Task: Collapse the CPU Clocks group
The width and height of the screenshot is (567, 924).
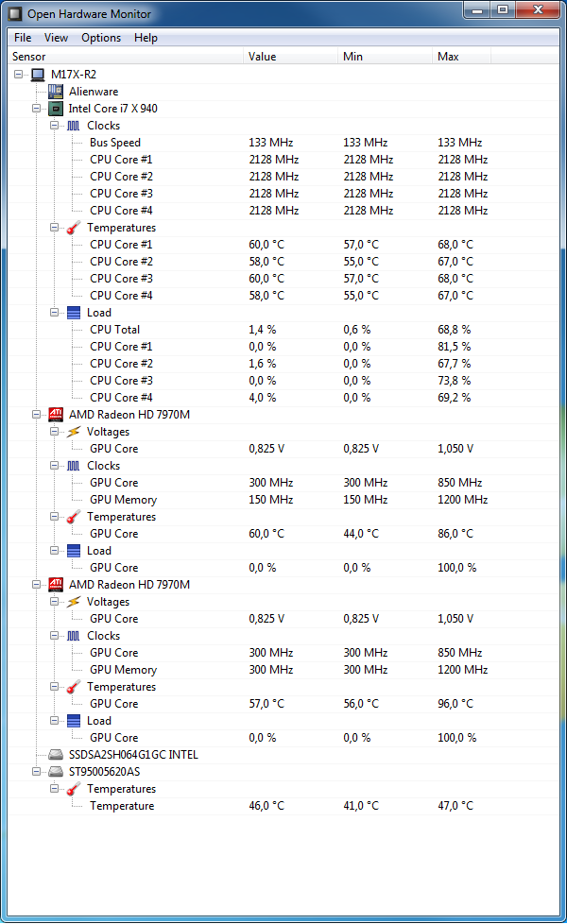Action: coord(54,126)
